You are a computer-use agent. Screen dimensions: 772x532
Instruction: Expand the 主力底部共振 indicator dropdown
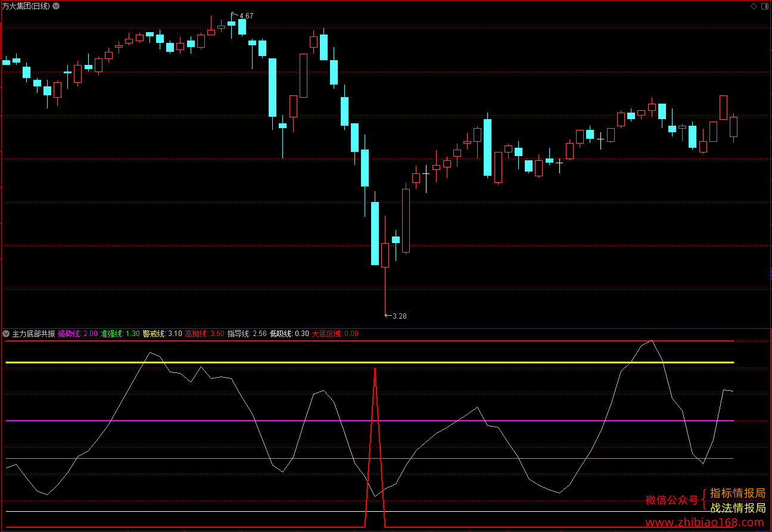click(x=7, y=334)
